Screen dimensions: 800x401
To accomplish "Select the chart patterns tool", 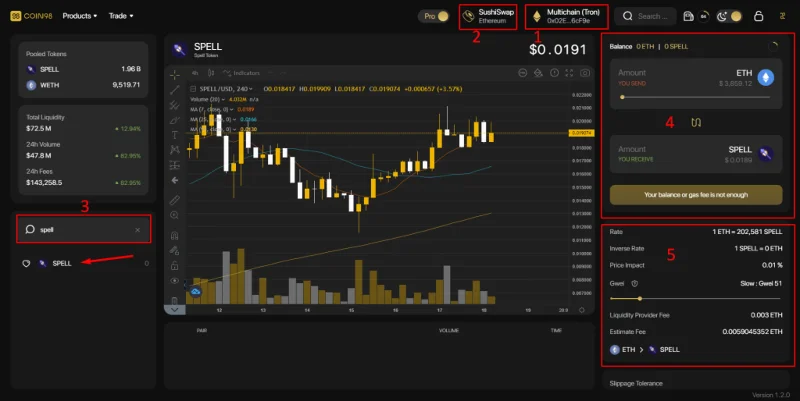I will point(174,150).
